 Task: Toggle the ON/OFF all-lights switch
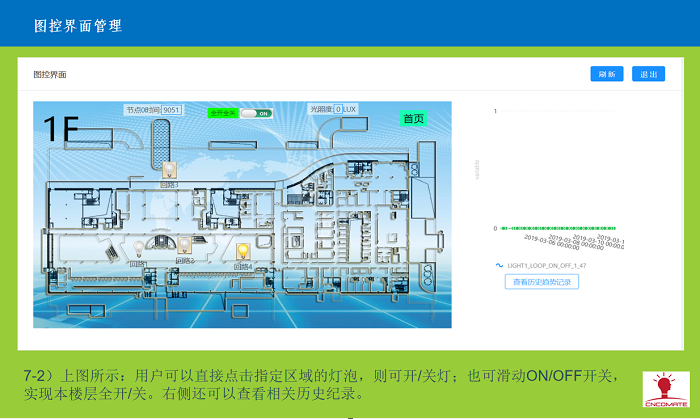point(256,113)
